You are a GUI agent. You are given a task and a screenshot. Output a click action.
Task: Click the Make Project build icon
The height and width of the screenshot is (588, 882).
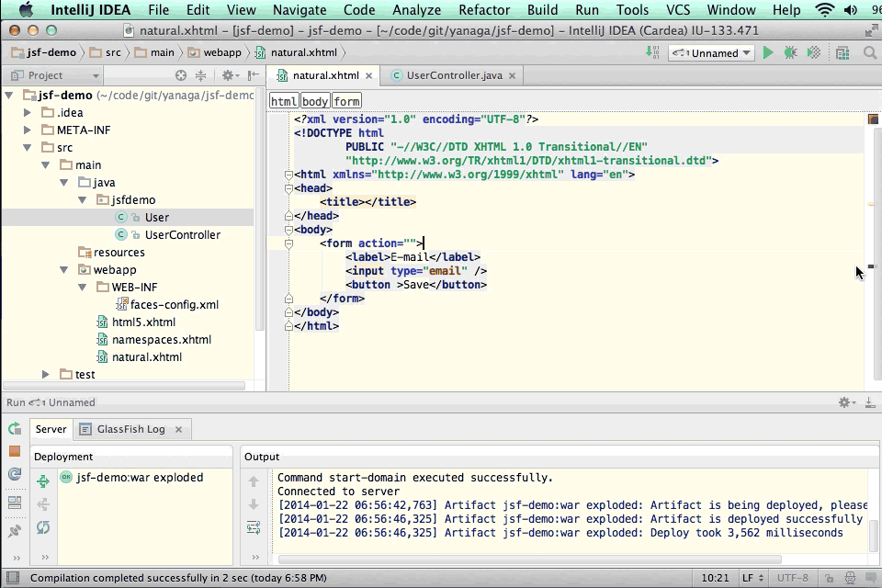(651, 53)
